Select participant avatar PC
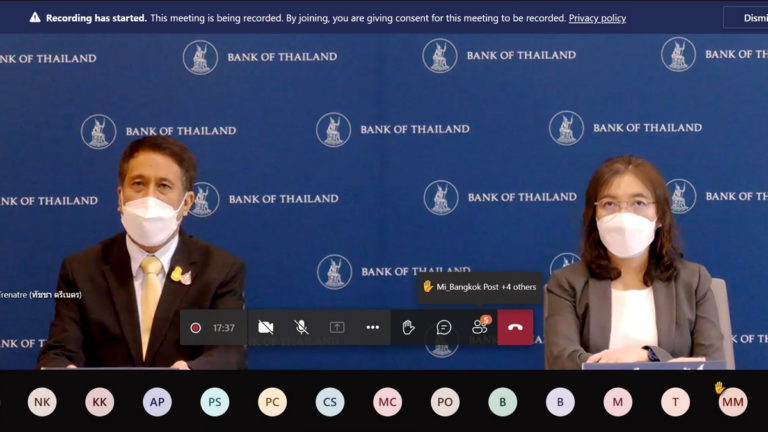768x432 pixels. coord(272,402)
